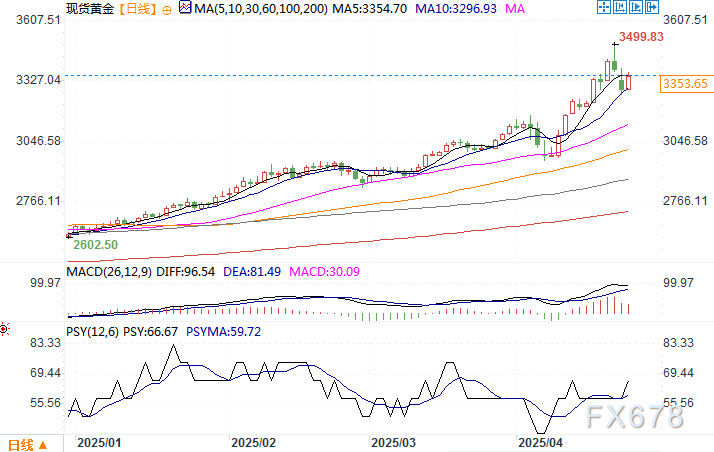Select the 日线 tab at bottom left
Image resolution: width=714 pixels, height=452 pixels.
click(x=20, y=445)
